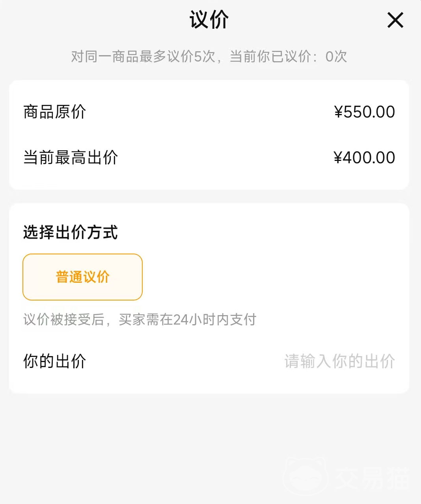The height and width of the screenshot is (504, 421).
Task: Tap the 交易猫 watermark text
Action: click(x=372, y=478)
